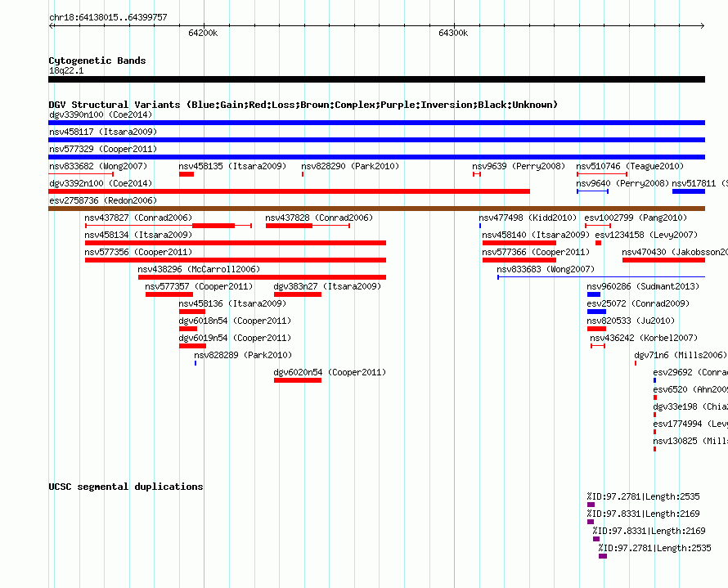Click the nsv577356 (Cooper2011) label
728x588 pixels.
[138, 252]
